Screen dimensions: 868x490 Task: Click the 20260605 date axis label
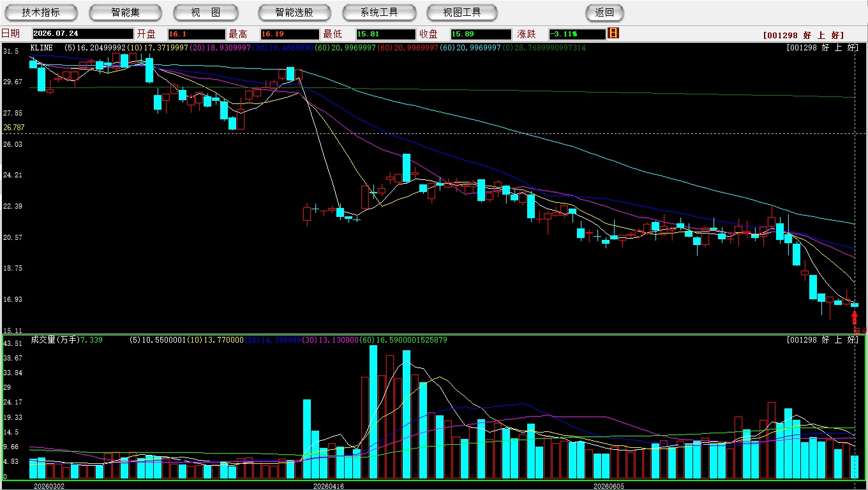609,486
